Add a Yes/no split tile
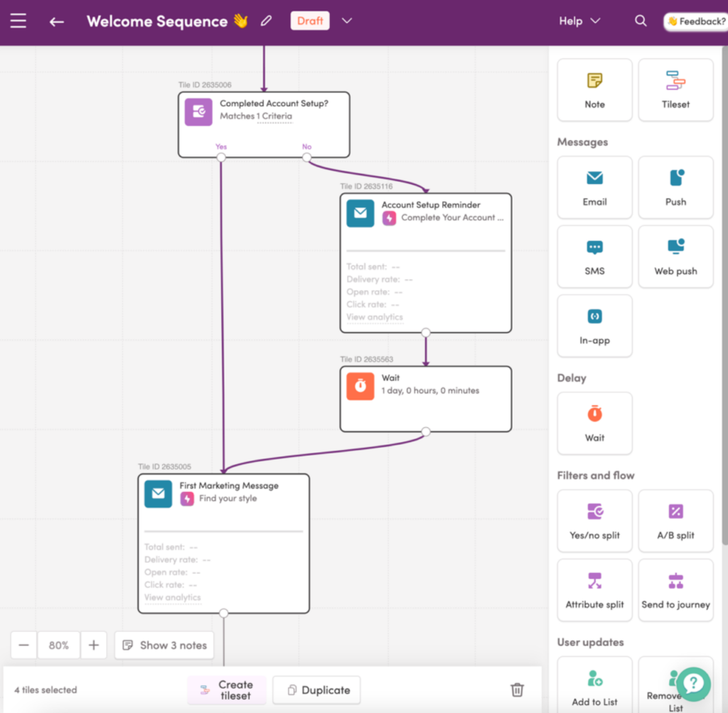Viewport: 728px width, 713px height. point(594,520)
